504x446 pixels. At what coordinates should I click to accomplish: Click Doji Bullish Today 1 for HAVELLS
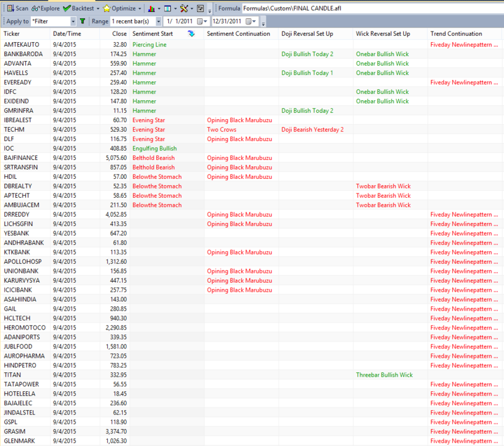tap(307, 73)
